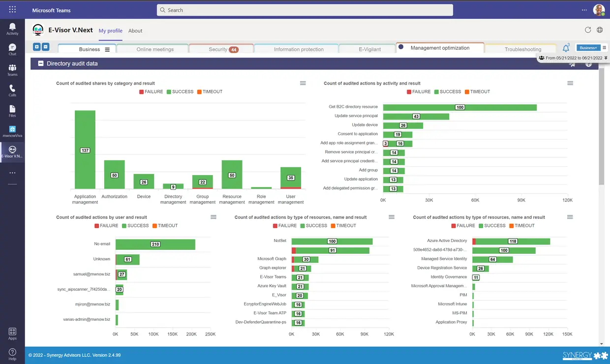Click orange TIMEOUT swatch in right resources chart
The image size is (610, 364).
(x=511, y=226)
